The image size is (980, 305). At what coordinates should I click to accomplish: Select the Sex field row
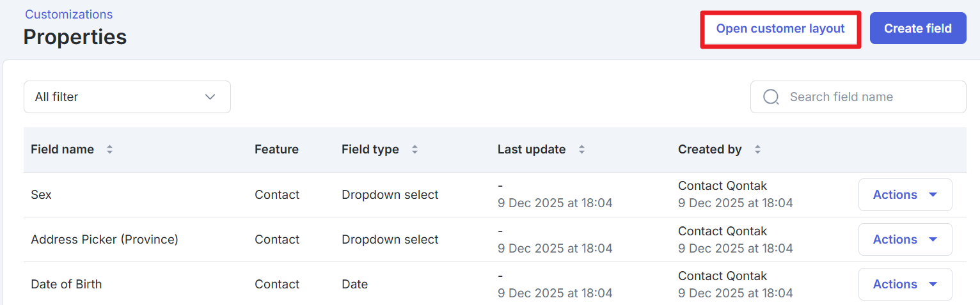(42, 195)
